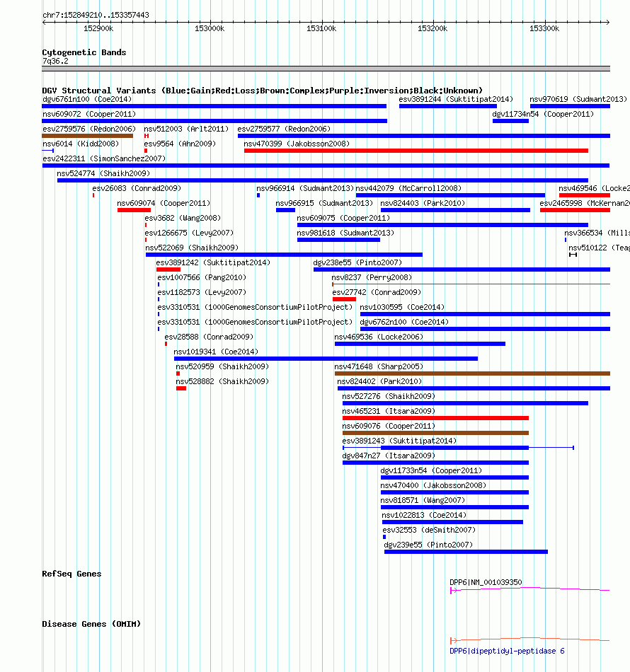Open the esv3891243 (Suktitipat2014) label
Image resolution: width=630 pixels, height=672 pixels.
point(399,441)
